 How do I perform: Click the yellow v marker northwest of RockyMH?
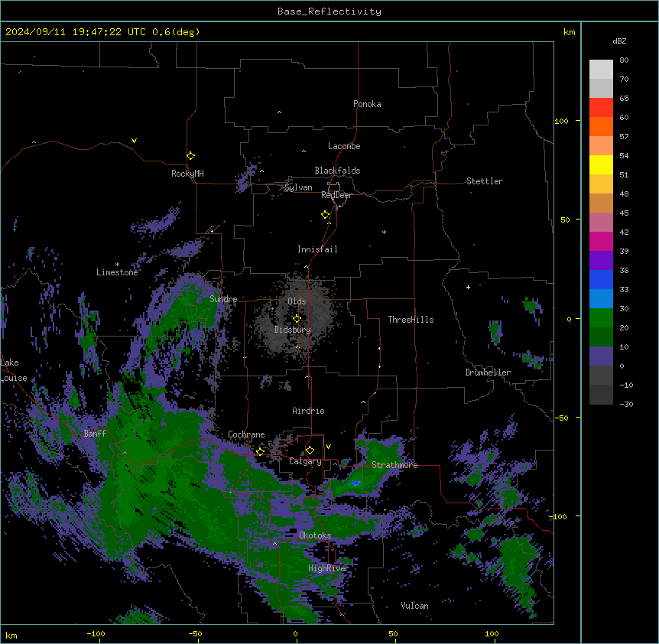(x=134, y=141)
